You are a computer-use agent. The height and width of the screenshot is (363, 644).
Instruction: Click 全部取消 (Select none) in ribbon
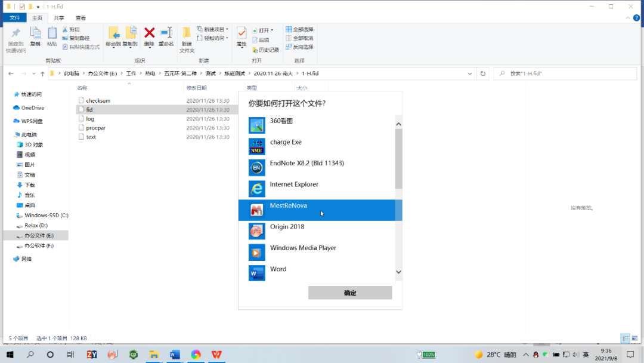coord(299,38)
